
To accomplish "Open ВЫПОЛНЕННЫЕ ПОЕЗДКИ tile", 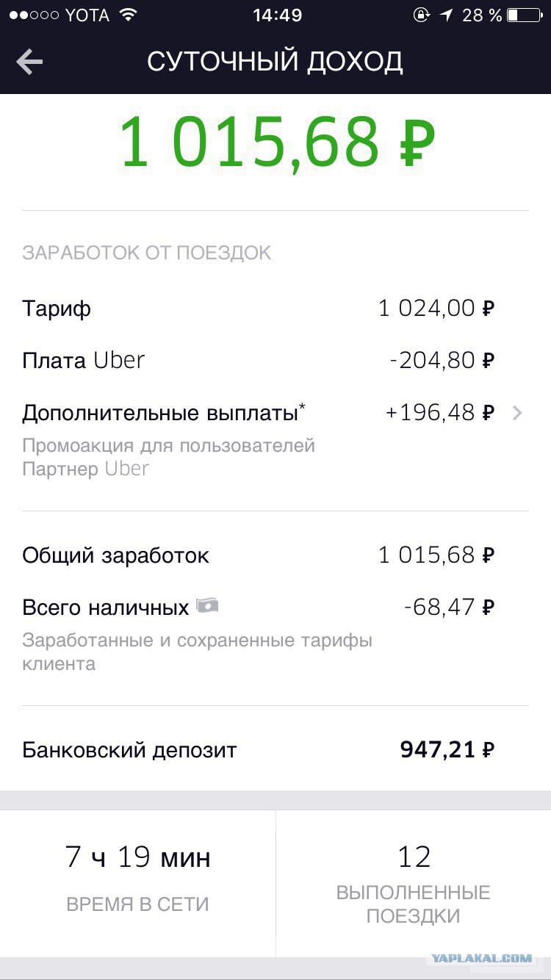I will point(414,883).
